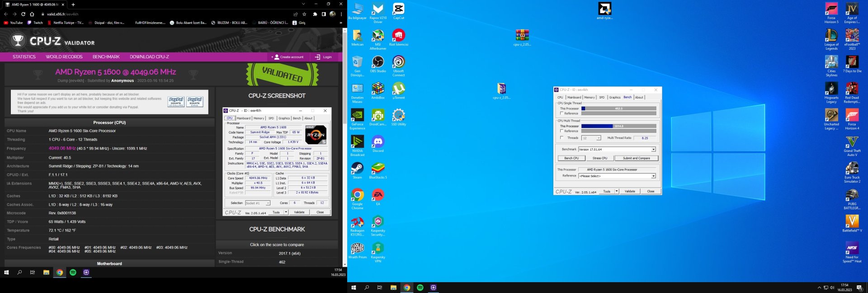Select the Grand Theft Auto V icon
Screen dimensions: 868x293
(x=852, y=146)
